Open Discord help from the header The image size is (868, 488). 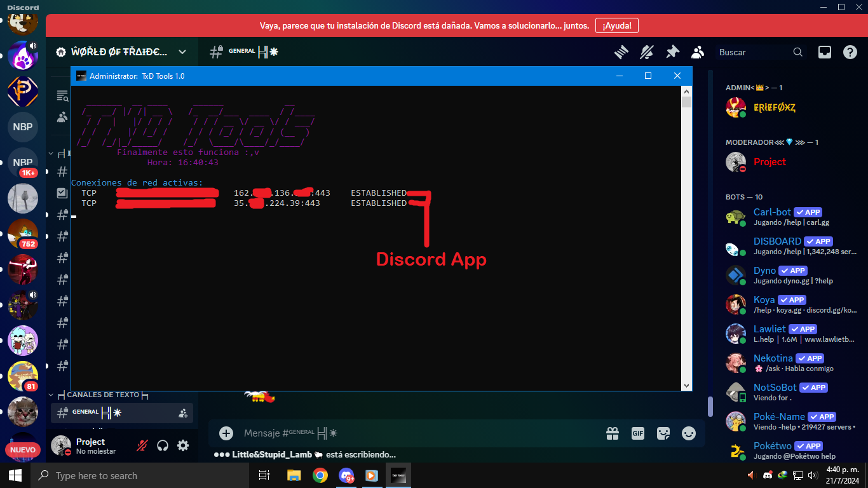[x=850, y=52]
